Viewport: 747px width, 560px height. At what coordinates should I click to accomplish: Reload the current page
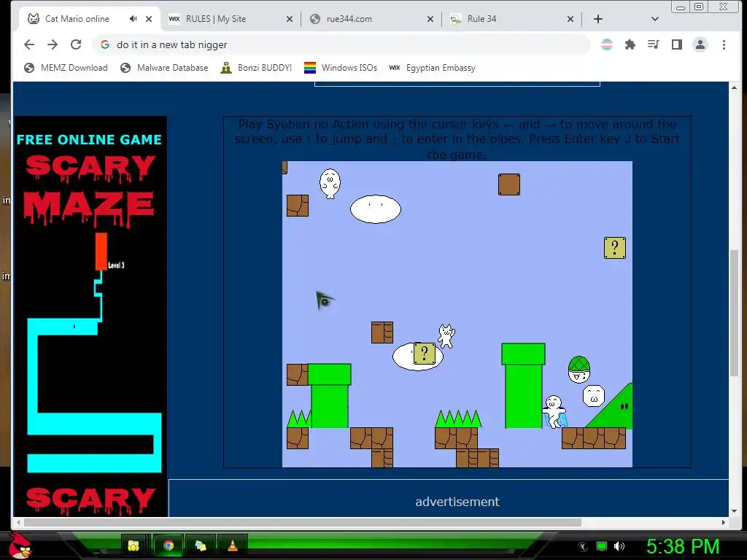tap(76, 44)
